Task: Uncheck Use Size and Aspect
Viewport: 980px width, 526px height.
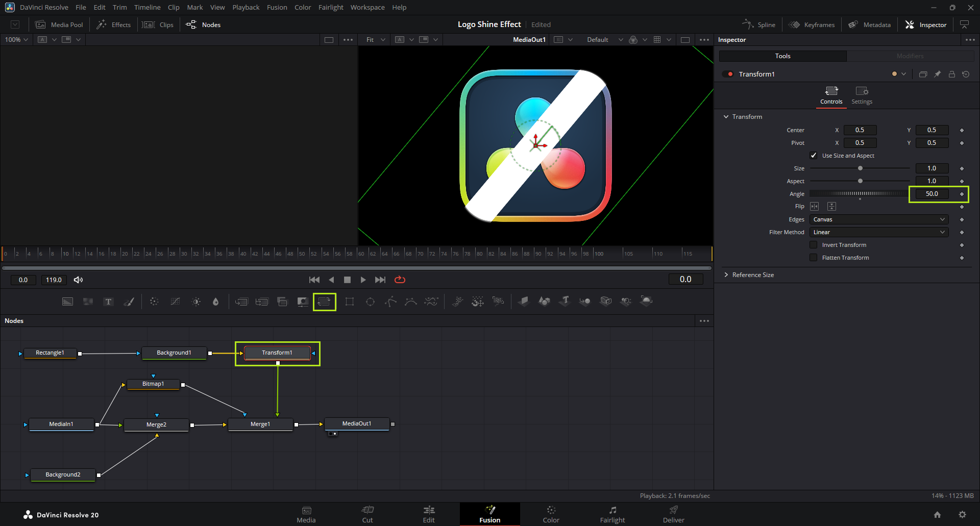Action: click(814, 156)
